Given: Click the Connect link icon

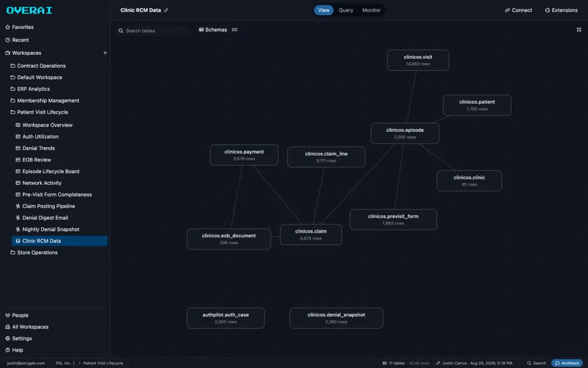Looking at the screenshot, I should [507, 10].
